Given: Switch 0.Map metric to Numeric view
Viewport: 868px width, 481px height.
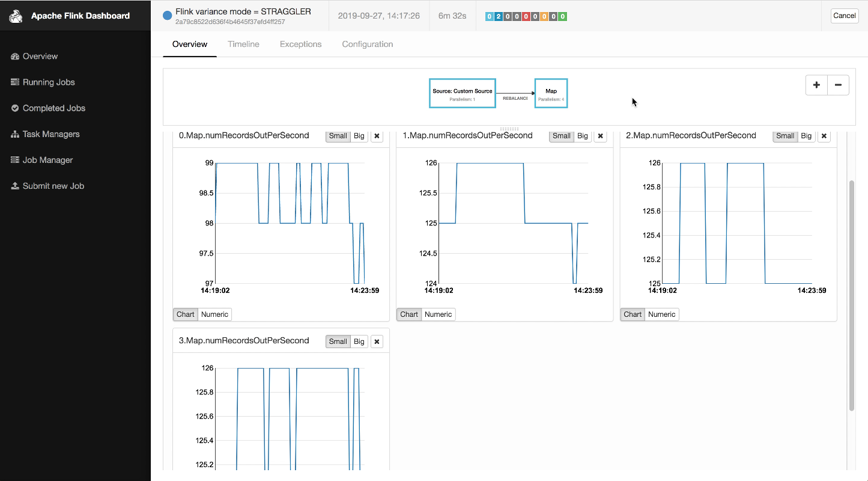Looking at the screenshot, I should (x=214, y=314).
